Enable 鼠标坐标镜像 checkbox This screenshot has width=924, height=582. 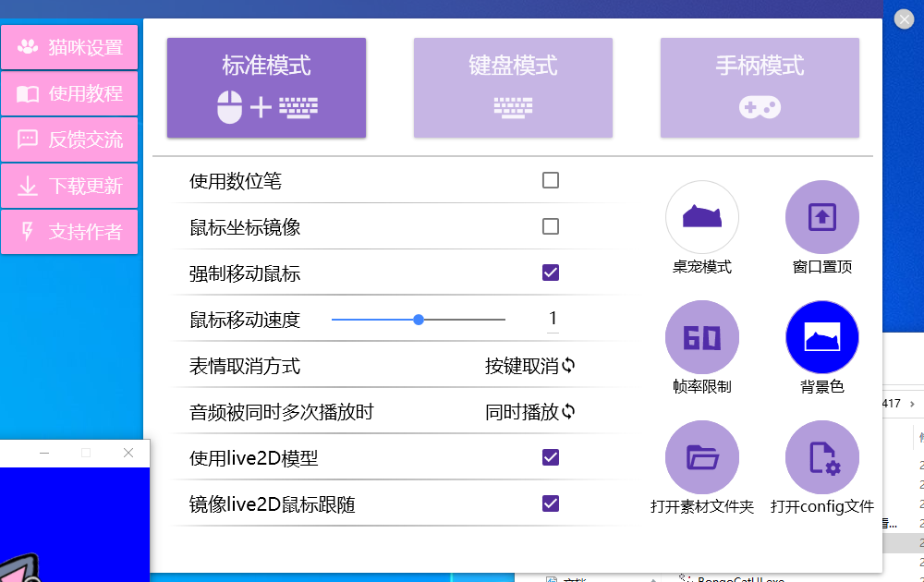(551, 226)
